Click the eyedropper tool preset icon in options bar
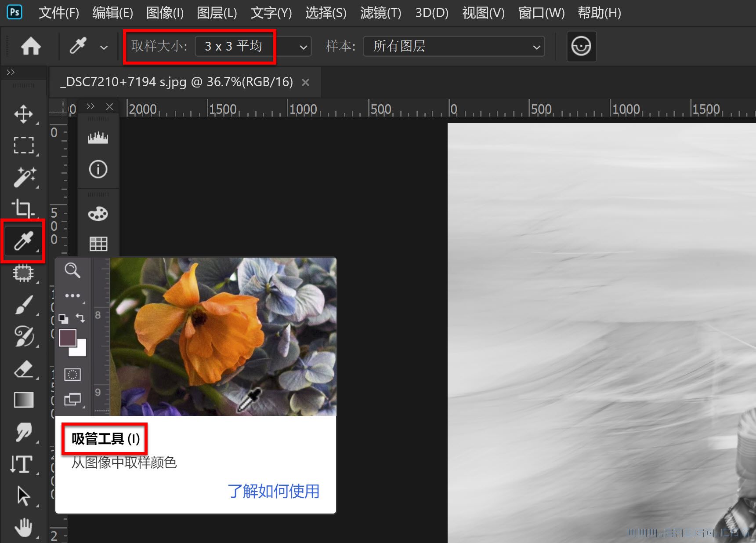 [x=78, y=46]
